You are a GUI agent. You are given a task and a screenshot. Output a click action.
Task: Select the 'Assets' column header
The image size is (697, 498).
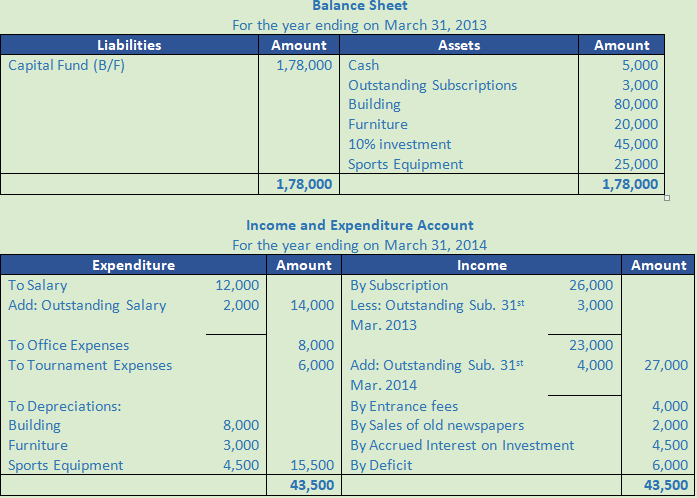459,45
